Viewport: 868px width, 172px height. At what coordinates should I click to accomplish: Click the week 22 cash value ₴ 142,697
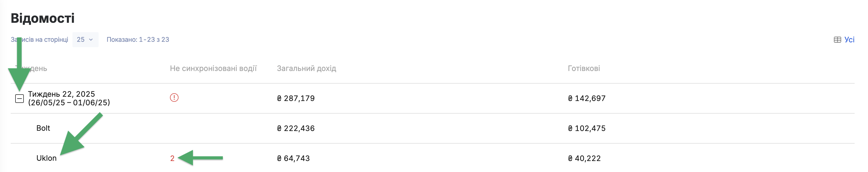[x=587, y=98]
